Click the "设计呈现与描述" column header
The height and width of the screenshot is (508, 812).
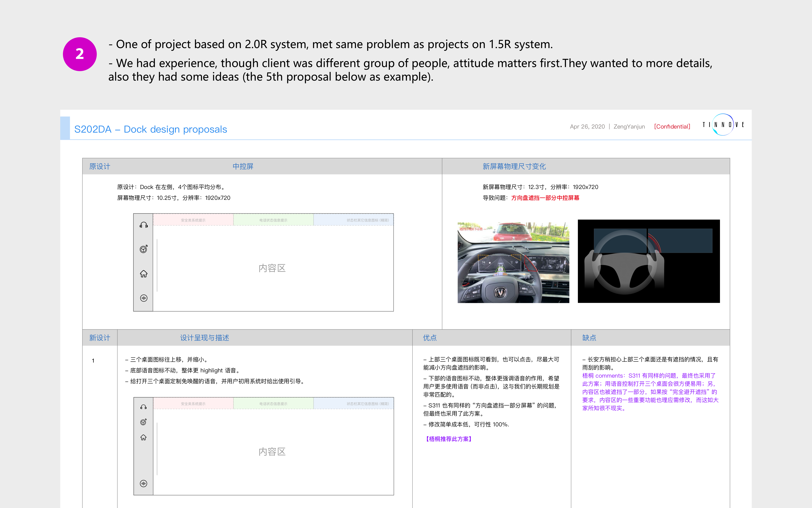click(x=205, y=338)
